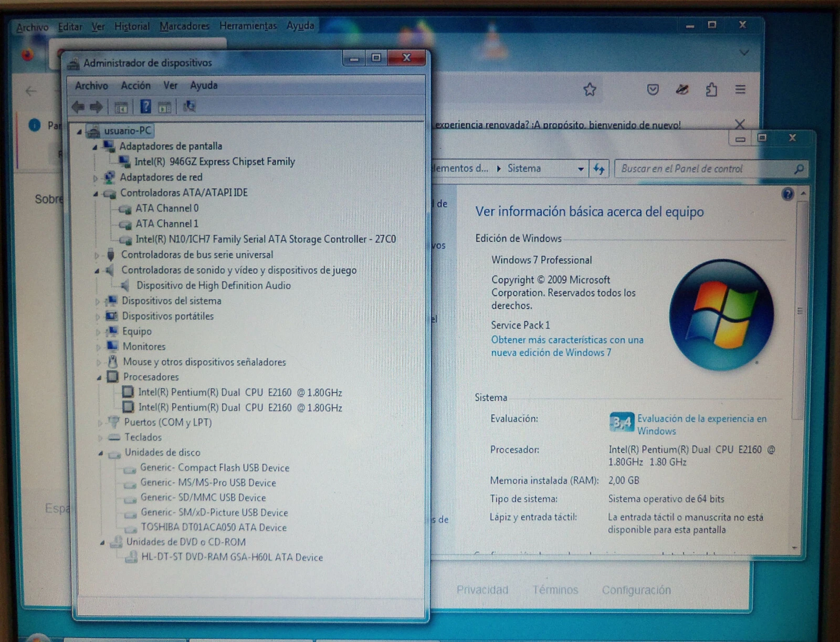Select Generic- SM/xD-Picture USB Device

[x=214, y=512]
